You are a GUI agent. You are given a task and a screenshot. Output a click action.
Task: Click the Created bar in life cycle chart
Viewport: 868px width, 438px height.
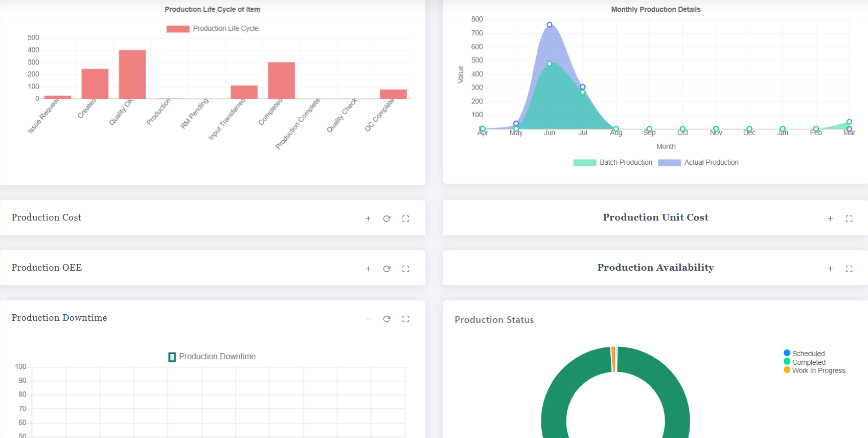[x=95, y=84]
